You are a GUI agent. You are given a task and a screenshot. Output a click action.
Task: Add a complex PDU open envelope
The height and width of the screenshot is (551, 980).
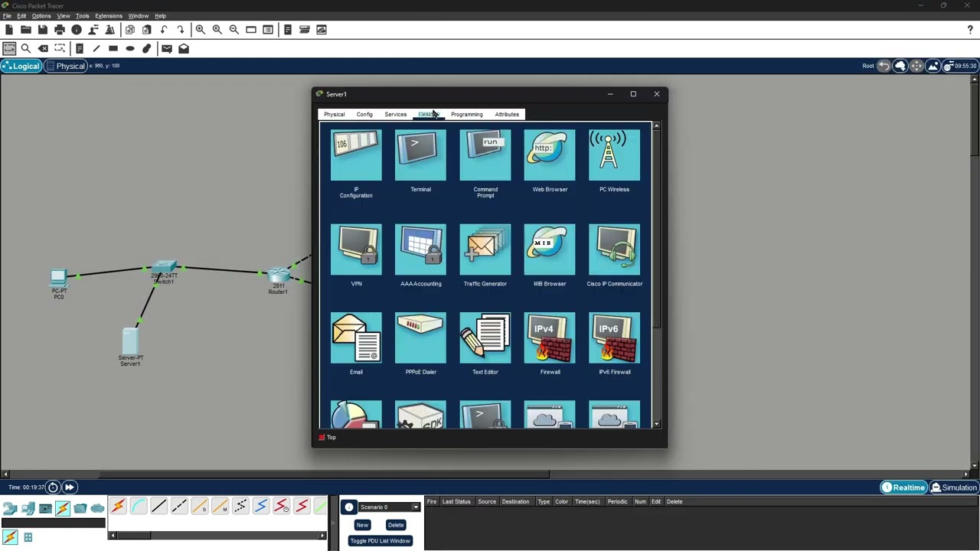[184, 48]
